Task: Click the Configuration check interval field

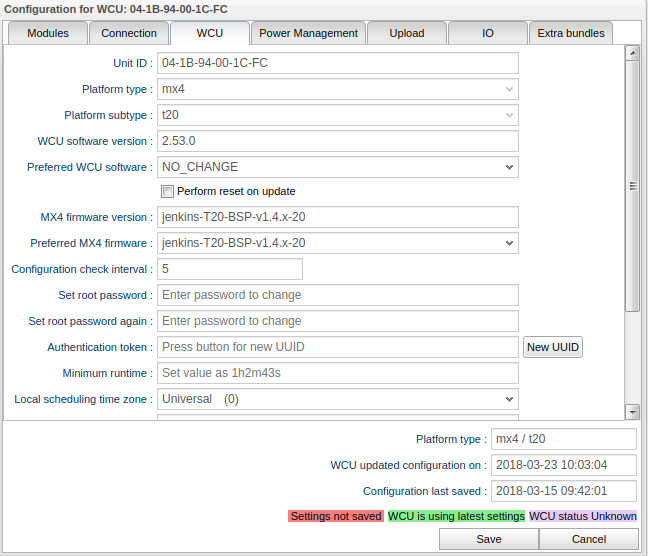Action: coord(230,269)
